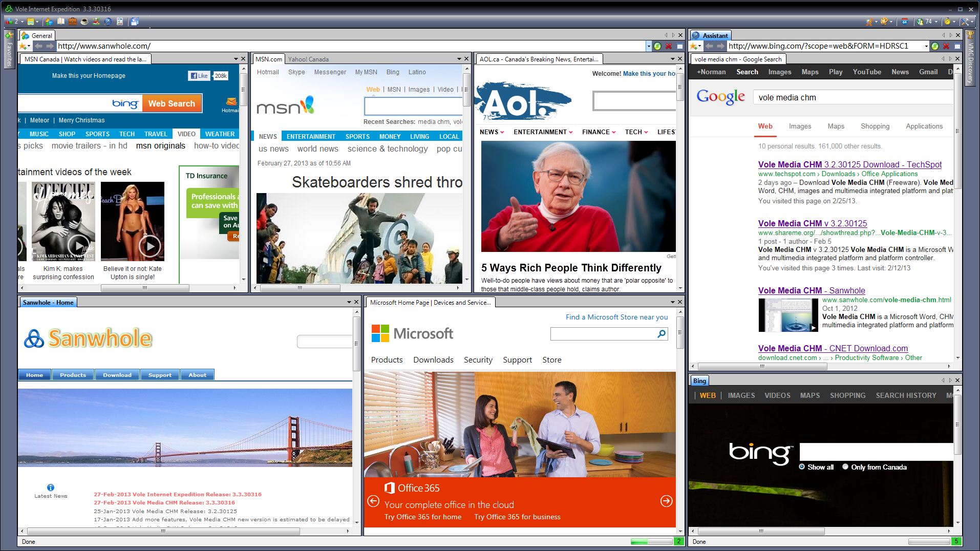Screen dimensions: 980x551
Task: Click the window icon in Assistant address bar
Action: [957, 46]
